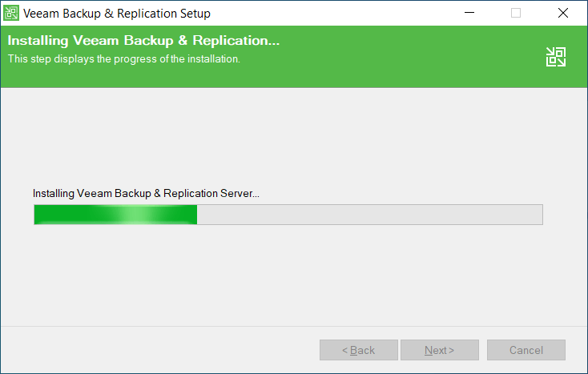
Task: Click the empty gray part of progress bar
Action: 369,215
